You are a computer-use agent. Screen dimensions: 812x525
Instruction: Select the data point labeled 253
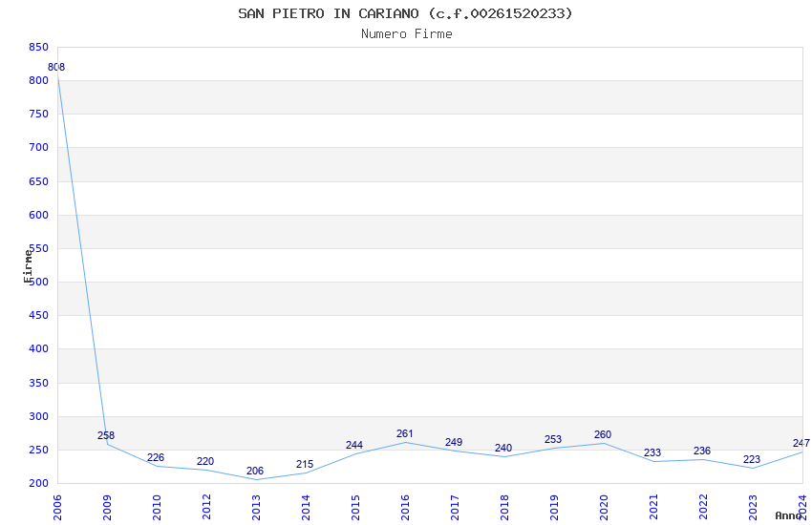(x=553, y=439)
